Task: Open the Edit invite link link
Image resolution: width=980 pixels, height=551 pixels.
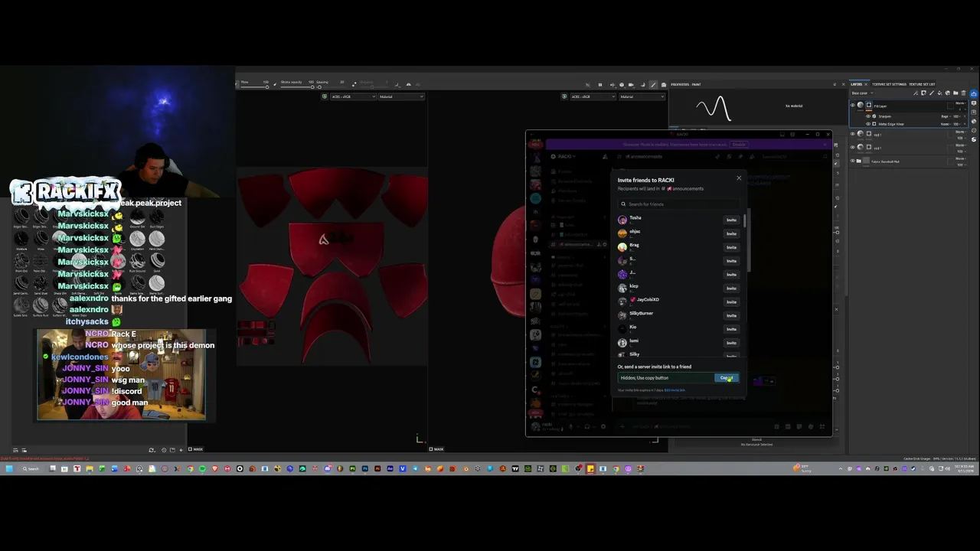Action: tap(675, 390)
